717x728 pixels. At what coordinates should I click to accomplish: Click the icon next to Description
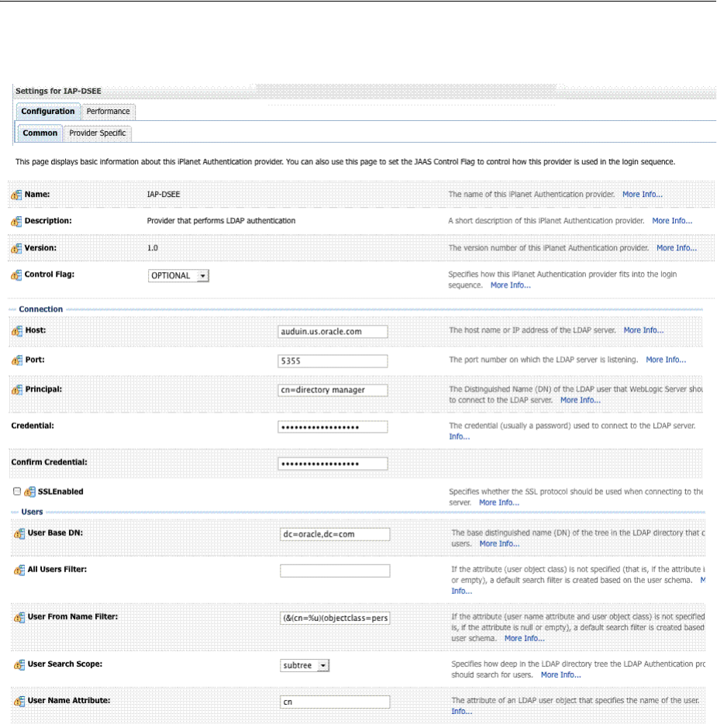pyautogui.click(x=16, y=221)
